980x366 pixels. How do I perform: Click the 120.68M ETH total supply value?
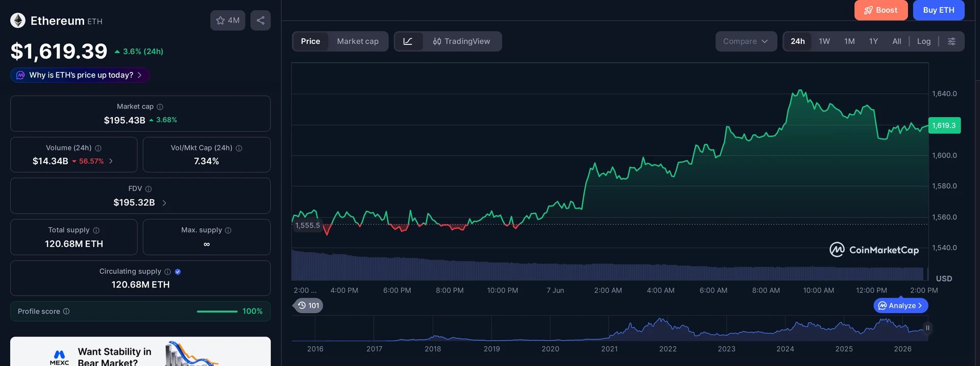point(74,244)
